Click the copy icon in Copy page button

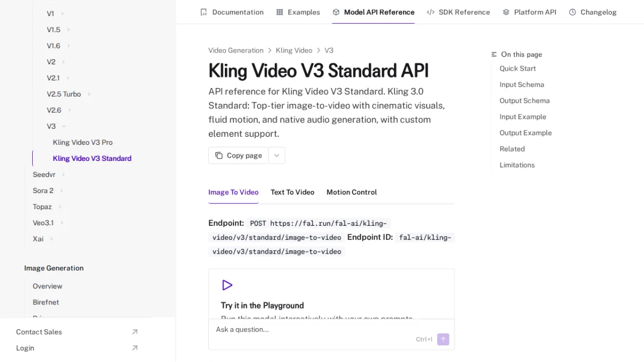pos(219,156)
